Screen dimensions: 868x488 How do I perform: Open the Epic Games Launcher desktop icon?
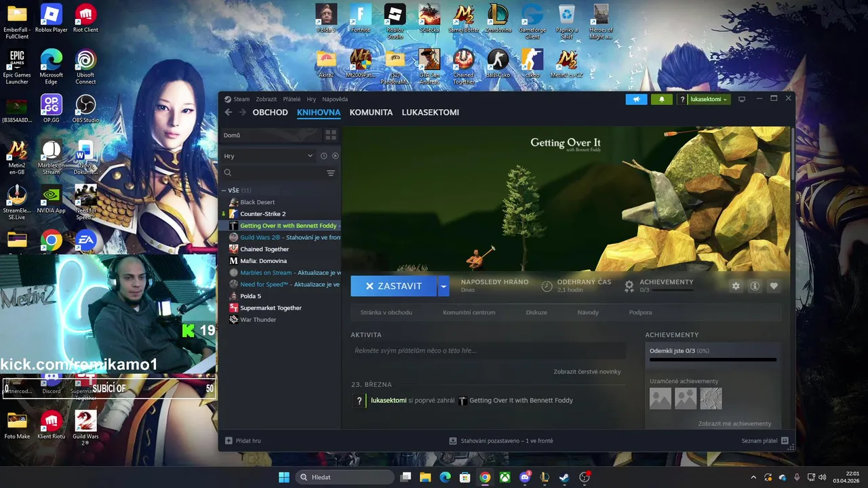pos(17,66)
